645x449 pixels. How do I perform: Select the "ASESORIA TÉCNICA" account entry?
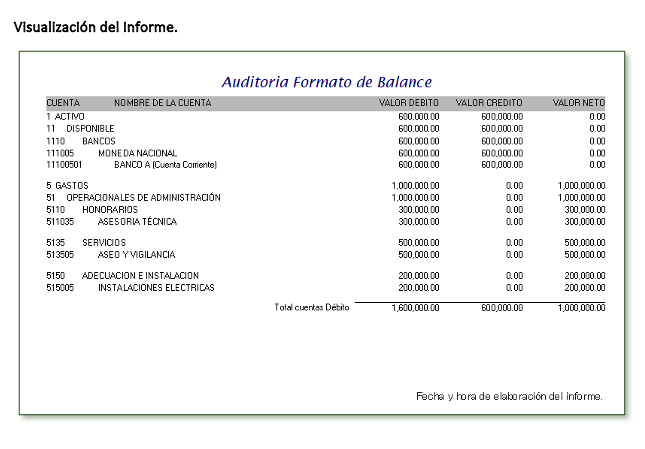[137, 222]
